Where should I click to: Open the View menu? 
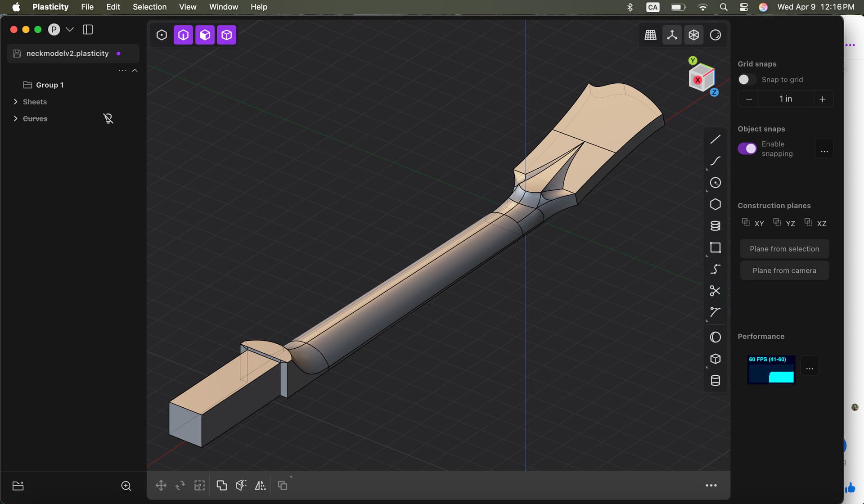coord(188,7)
